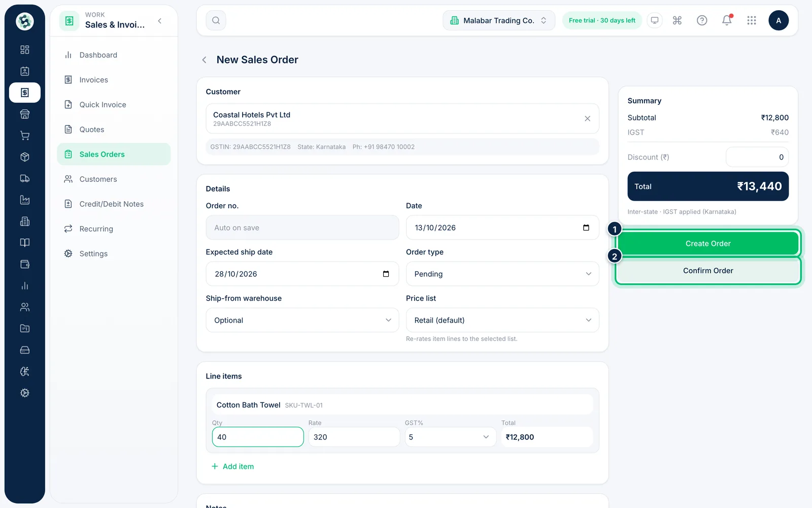Open the GST% dropdown for Cotton Bath Towel
Viewport: 812px width, 508px height.
pyautogui.click(x=450, y=437)
